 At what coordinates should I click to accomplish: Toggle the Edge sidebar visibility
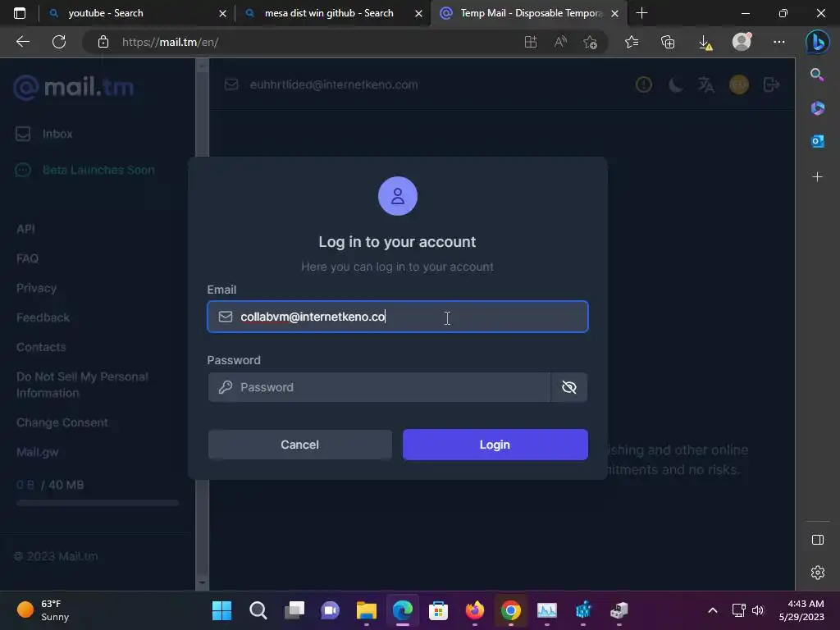(x=818, y=540)
